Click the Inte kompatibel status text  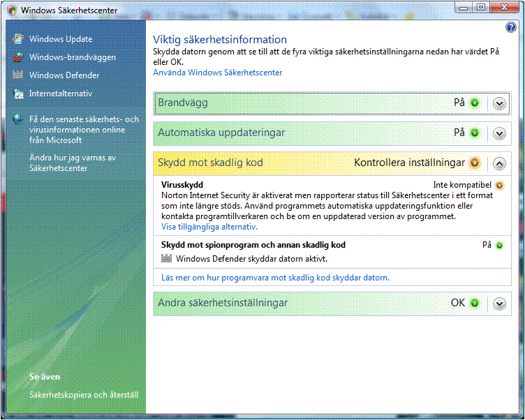tap(462, 185)
